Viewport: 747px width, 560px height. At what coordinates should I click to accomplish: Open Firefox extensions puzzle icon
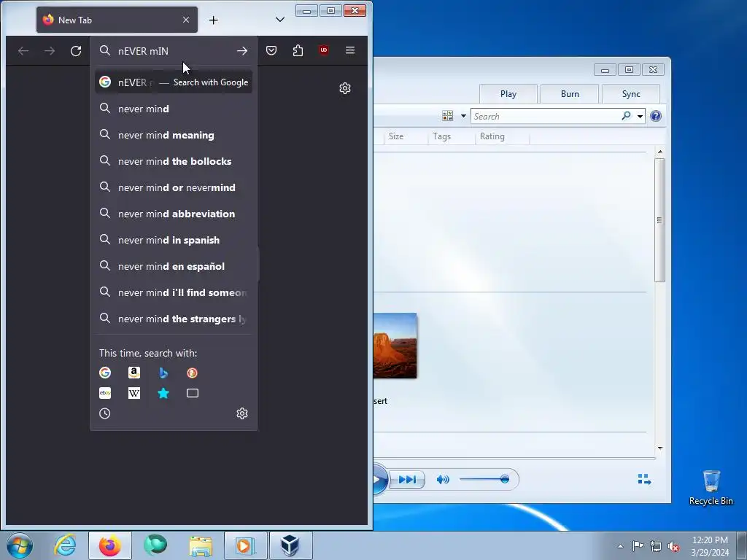click(298, 50)
